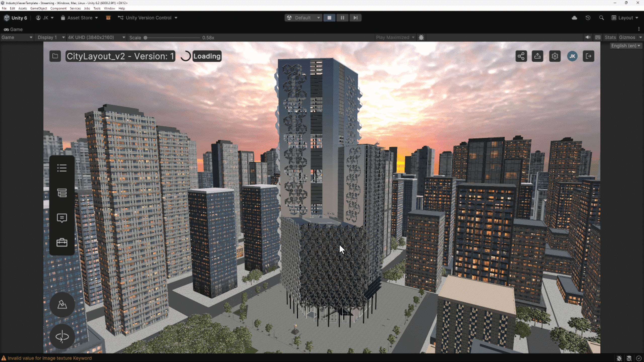Expand the Asset Store dropdown
This screenshot has width=644, height=362.
[79, 18]
